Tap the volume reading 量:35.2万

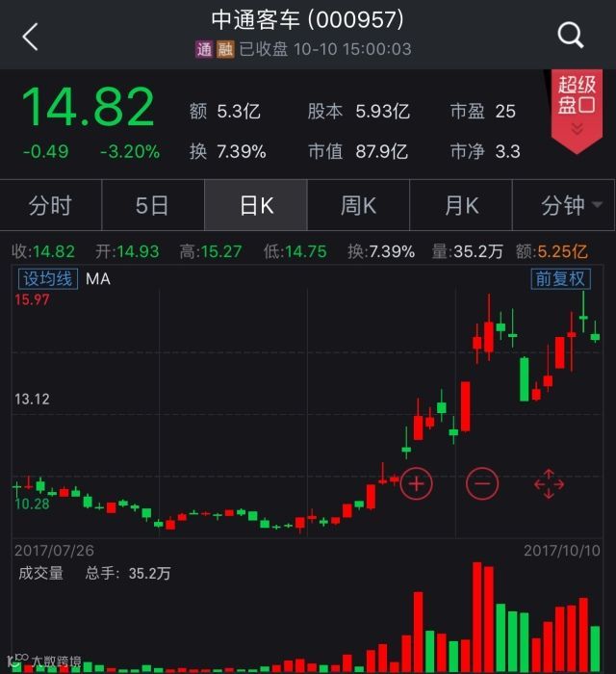coord(468,251)
